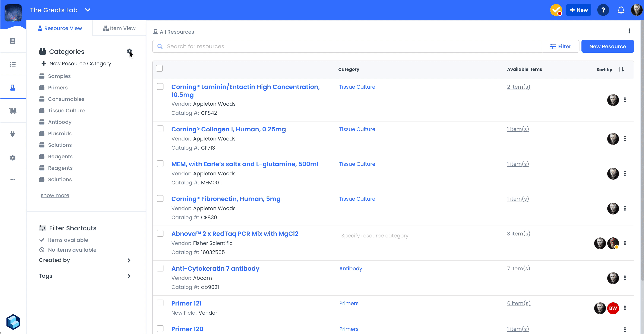Image resolution: width=644 pixels, height=334 pixels.
Task: Open the notebook sidebar icon
Action: [13, 41]
